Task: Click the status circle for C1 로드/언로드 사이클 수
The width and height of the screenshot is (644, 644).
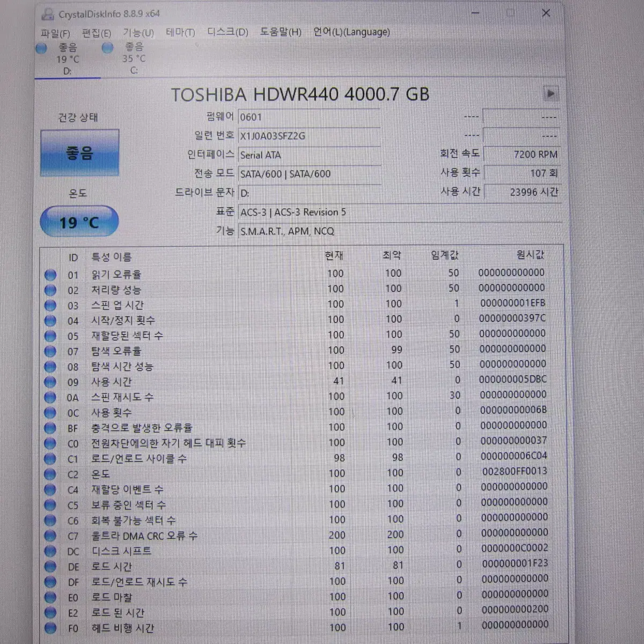Action: (50, 459)
